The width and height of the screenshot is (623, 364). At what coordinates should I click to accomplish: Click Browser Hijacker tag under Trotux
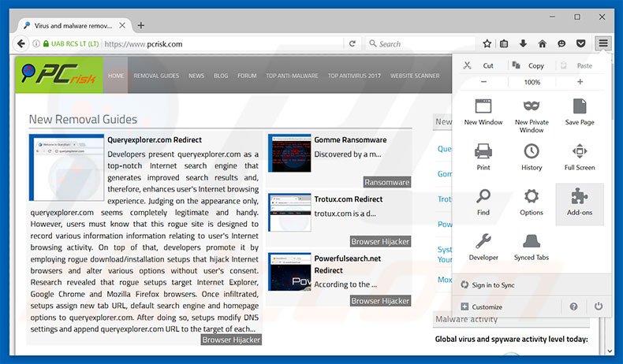[380, 241]
